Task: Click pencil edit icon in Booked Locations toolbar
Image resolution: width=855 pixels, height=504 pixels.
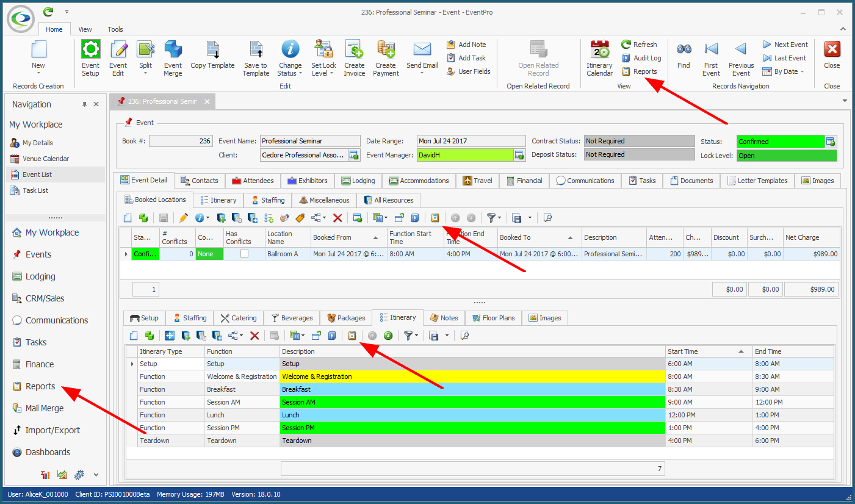Action: click(x=183, y=218)
